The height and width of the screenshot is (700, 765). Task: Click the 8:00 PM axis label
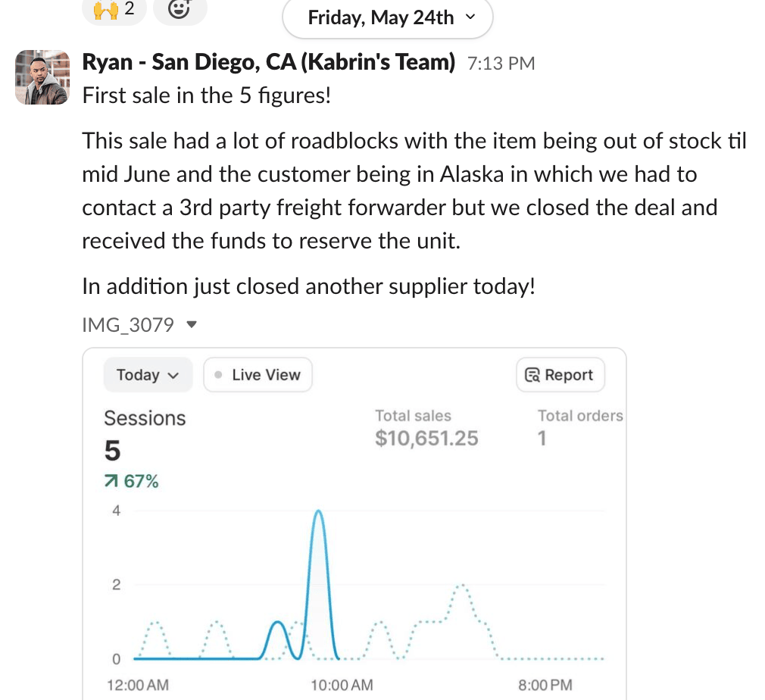coord(545,685)
